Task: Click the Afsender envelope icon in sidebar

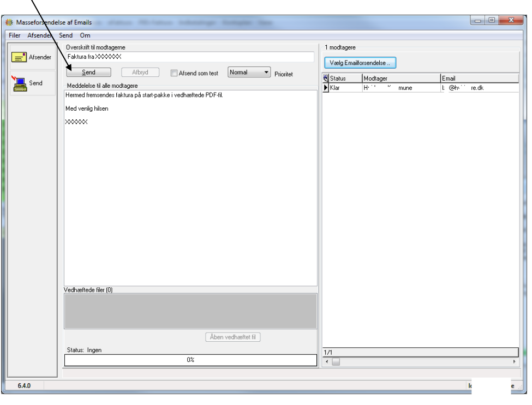Action: tap(19, 57)
